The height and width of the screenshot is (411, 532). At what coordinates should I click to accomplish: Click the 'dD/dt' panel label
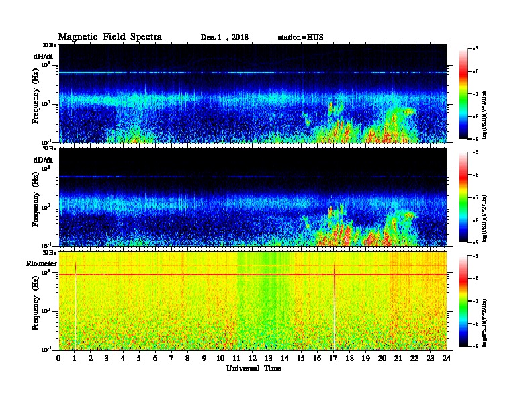click(x=43, y=160)
